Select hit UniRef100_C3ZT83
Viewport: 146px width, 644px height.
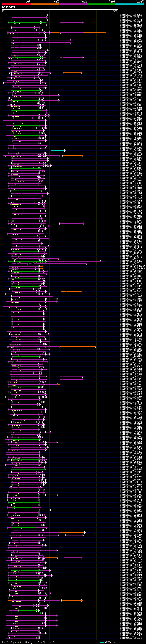tap(131, 87)
